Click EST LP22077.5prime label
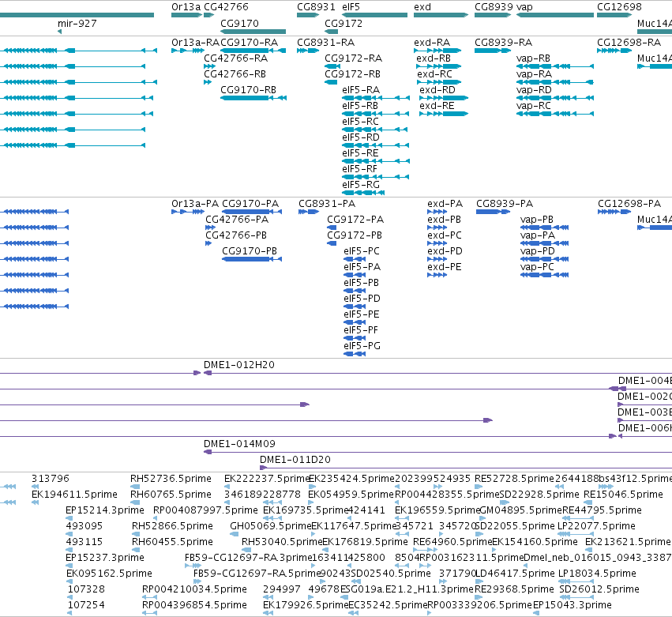The height and width of the screenshot is (617, 672). tap(596, 526)
